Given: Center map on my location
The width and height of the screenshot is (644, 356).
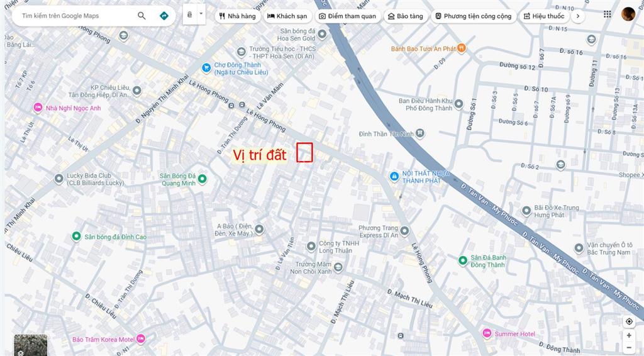Looking at the screenshot, I should pyautogui.click(x=629, y=321).
